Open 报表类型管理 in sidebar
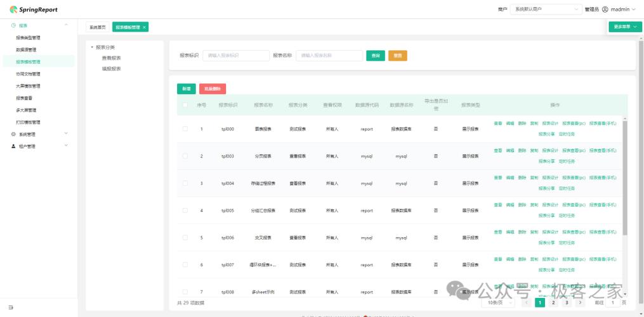The width and height of the screenshot is (644, 317). (x=28, y=38)
